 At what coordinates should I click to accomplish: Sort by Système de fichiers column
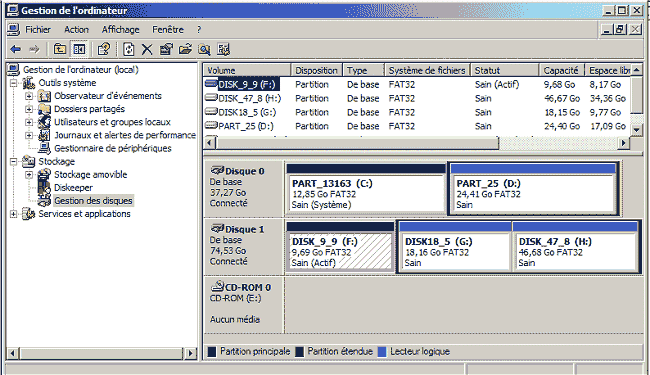(427, 70)
